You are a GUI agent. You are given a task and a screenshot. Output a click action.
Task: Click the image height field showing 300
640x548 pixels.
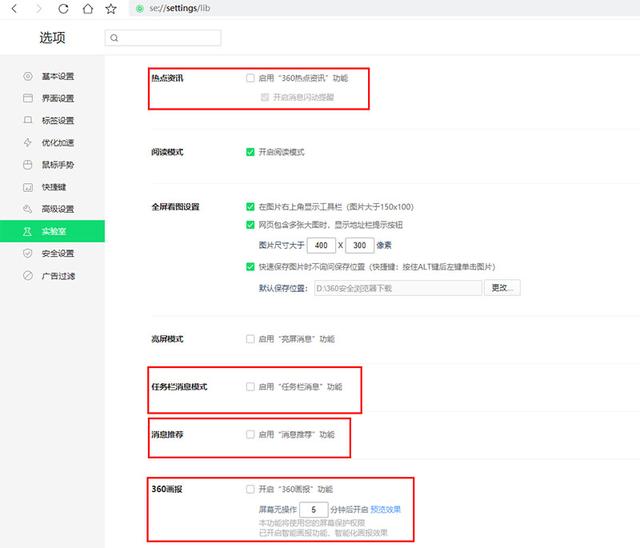pos(360,245)
